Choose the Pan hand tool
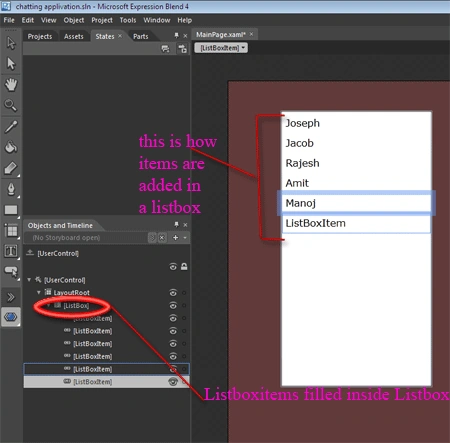Image resolution: width=450 pixels, height=443 pixels. coord(11,85)
